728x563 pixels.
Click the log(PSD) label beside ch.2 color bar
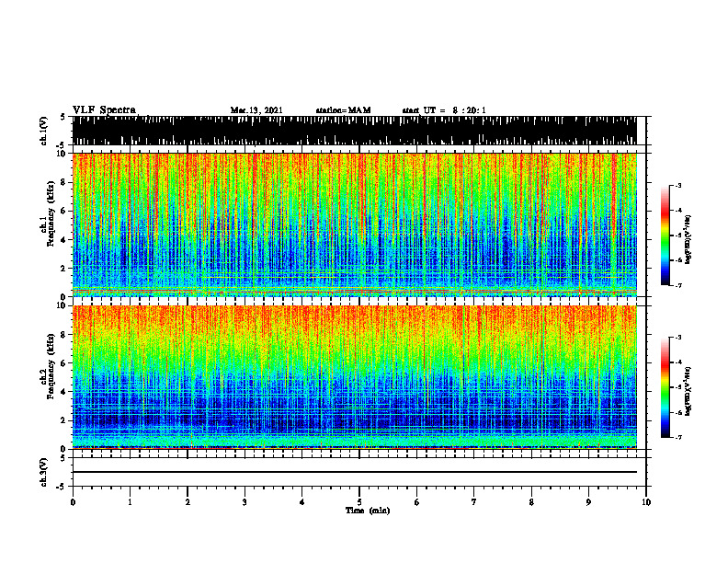(688, 390)
